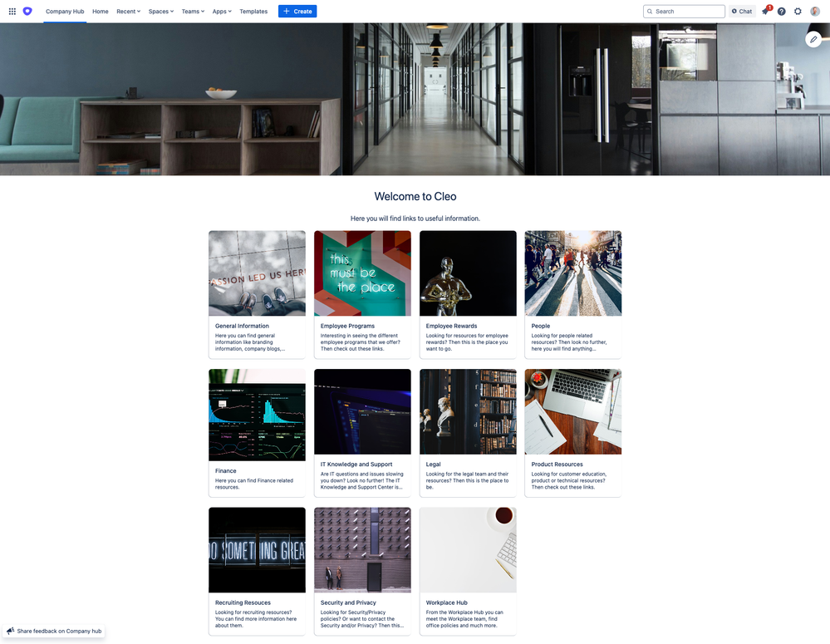Image resolution: width=830 pixels, height=644 pixels.
Task: Click 'Here you can find Finance related' description
Action: (x=254, y=484)
